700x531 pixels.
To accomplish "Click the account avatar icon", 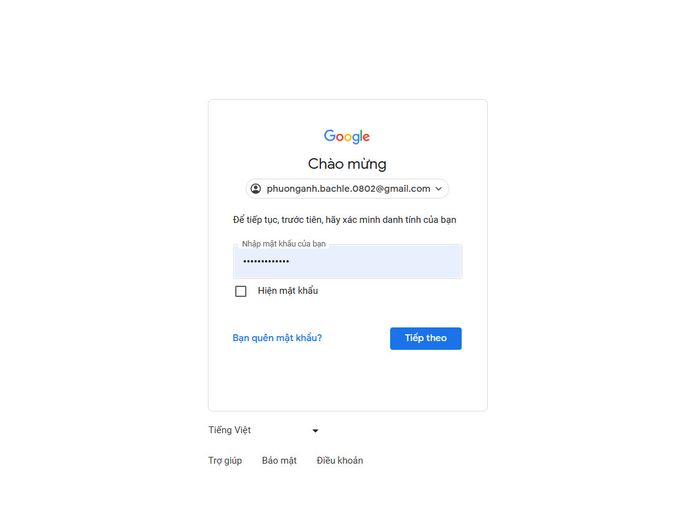I will pos(256,189).
